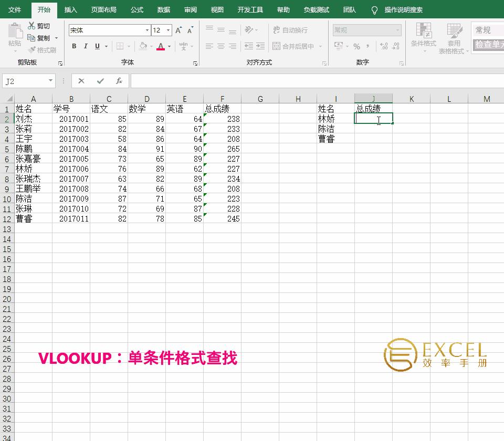Click the comma style icon
This screenshot has width=504, height=441.
coord(367,46)
